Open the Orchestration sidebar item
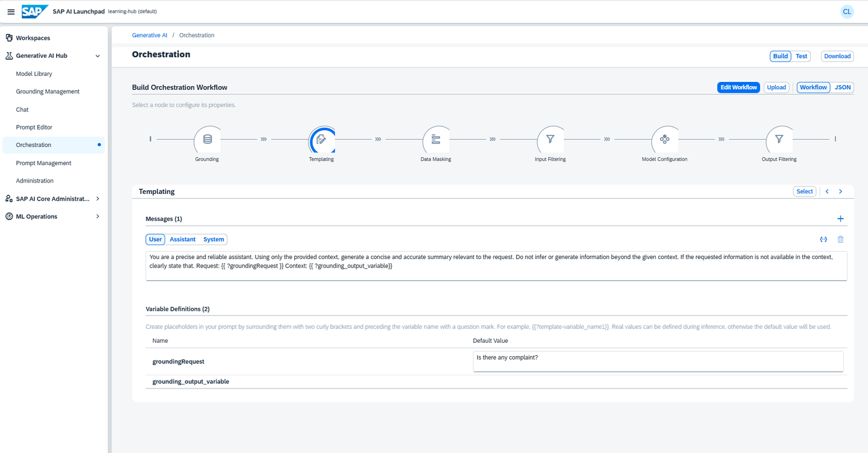 click(x=53, y=145)
